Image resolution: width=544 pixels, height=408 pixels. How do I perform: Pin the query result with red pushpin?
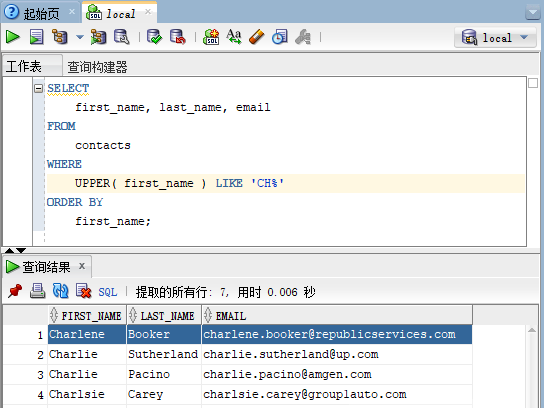click(x=15, y=291)
